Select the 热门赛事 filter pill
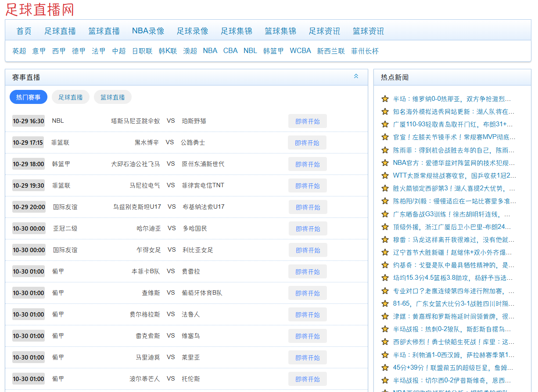The image size is (538, 392). point(29,97)
